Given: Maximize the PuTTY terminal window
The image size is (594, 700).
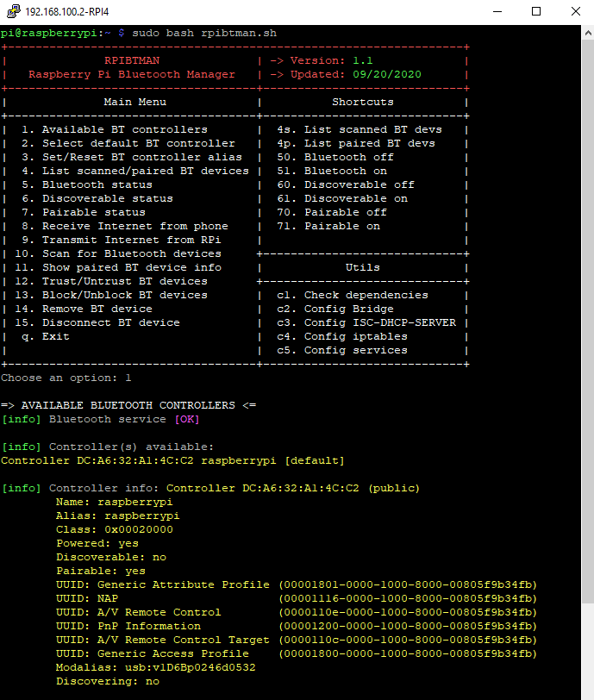Looking at the screenshot, I should click(x=536, y=11).
